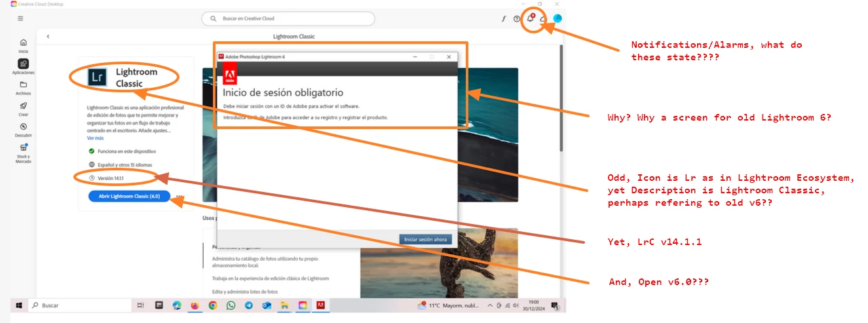The height and width of the screenshot is (323, 868).
Task: Launch Microsoft Edge from the taskbar
Action: click(x=177, y=305)
